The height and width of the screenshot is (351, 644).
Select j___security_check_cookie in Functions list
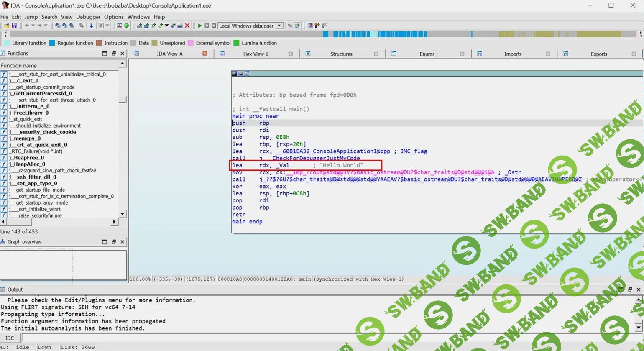click(x=42, y=132)
